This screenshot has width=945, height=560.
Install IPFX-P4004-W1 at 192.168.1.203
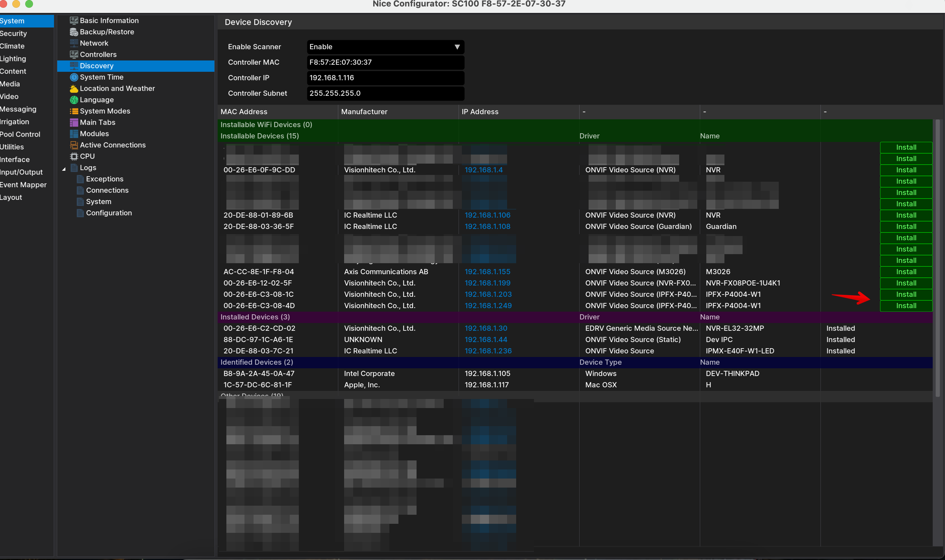[906, 294]
